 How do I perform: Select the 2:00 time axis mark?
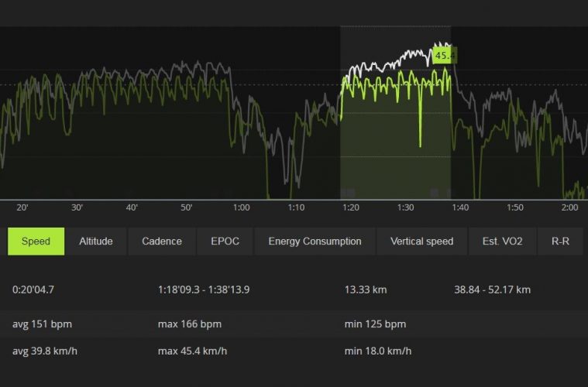click(569, 207)
